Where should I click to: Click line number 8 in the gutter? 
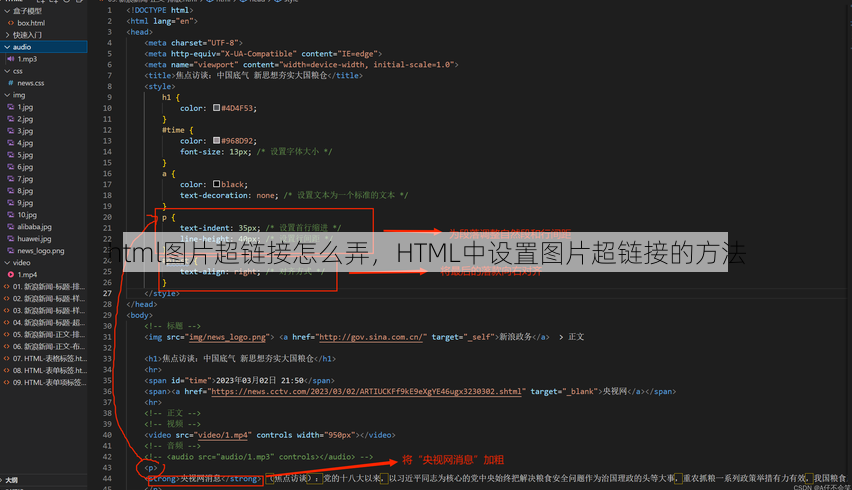(x=109, y=86)
